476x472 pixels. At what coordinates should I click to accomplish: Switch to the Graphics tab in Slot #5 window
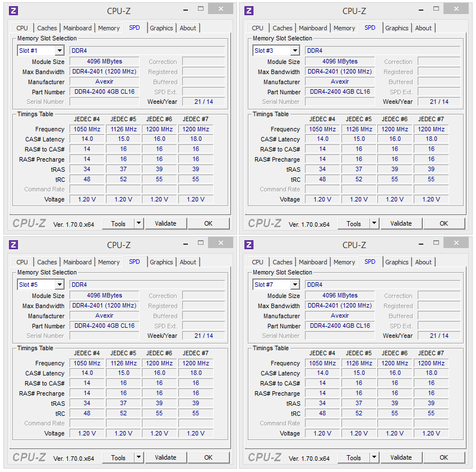pos(161,262)
